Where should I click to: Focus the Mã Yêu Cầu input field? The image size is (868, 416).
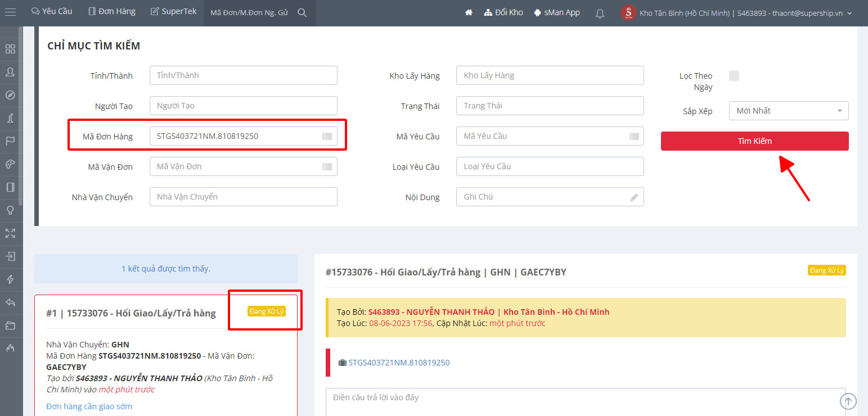click(550, 136)
